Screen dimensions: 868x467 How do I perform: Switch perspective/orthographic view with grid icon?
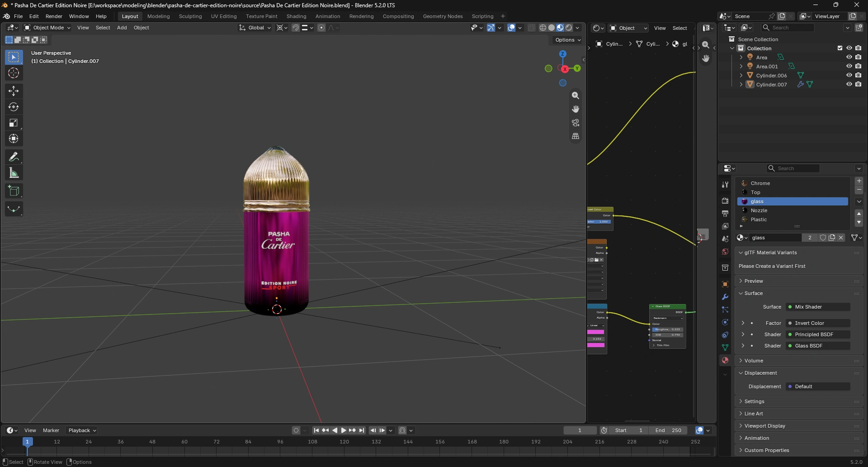pyautogui.click(x=576, y=136)
